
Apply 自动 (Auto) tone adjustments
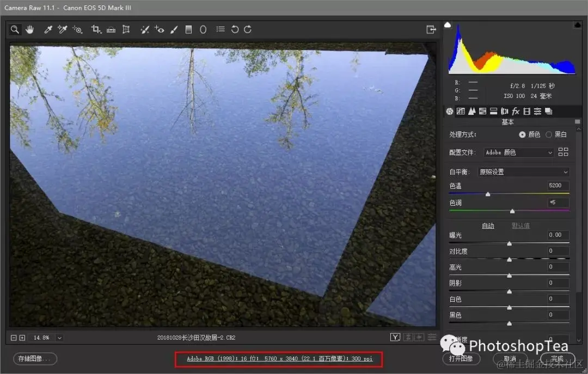coord(488,225)
